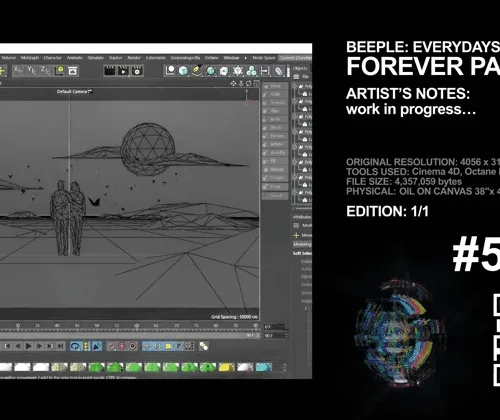Open the Node Space dropdown
Viewport: 500px width, 420px height.
tap(264, 58)
